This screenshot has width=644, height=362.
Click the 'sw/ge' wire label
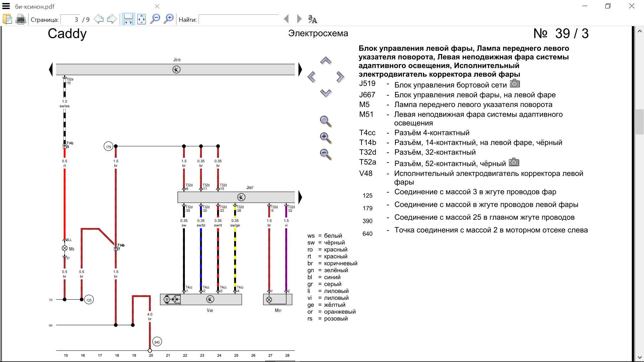pos(235,225)
